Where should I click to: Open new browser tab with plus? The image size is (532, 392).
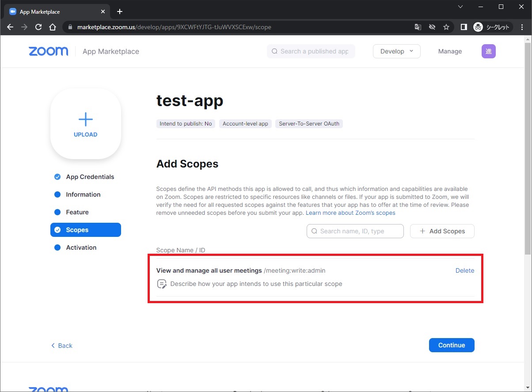point(120,11)
